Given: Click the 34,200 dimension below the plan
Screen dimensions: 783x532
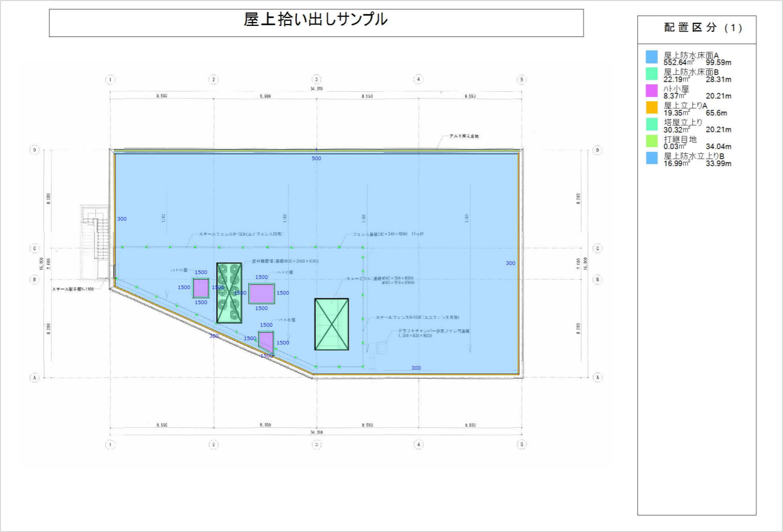Looking at the screenshot, I should point(316,432).
